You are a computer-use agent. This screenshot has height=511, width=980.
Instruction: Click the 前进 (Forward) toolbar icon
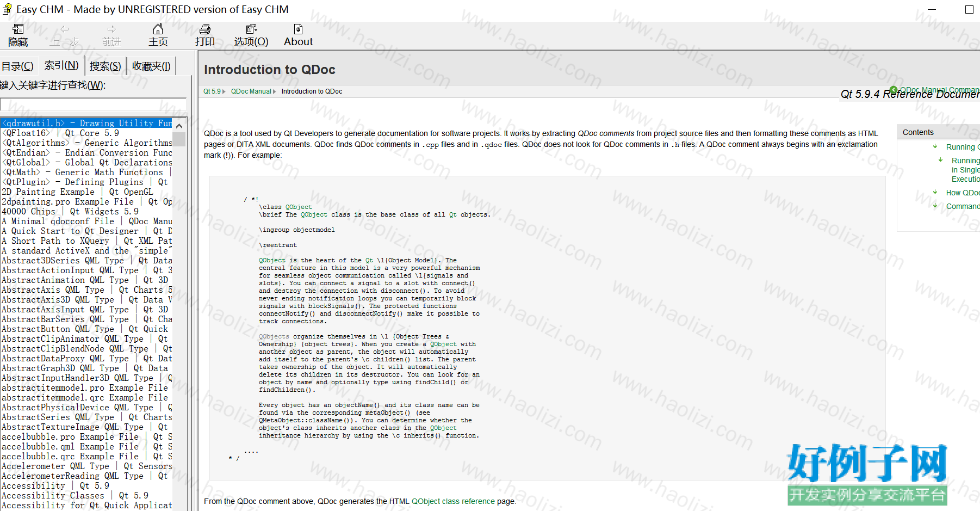(x=111, y=35)
